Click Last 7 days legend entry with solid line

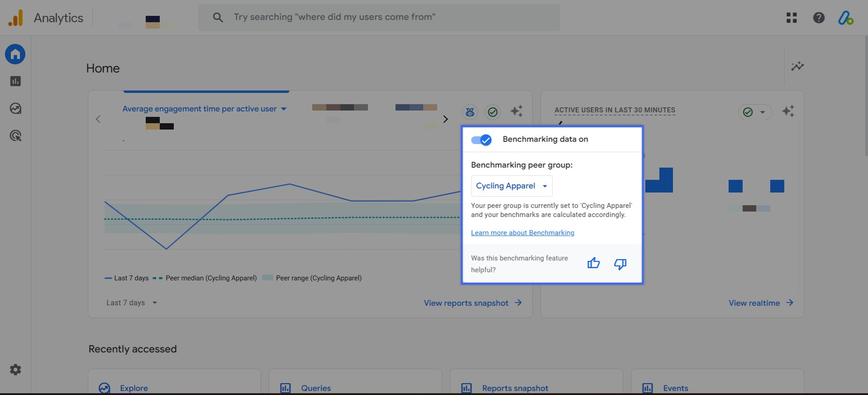click(127, 278)
